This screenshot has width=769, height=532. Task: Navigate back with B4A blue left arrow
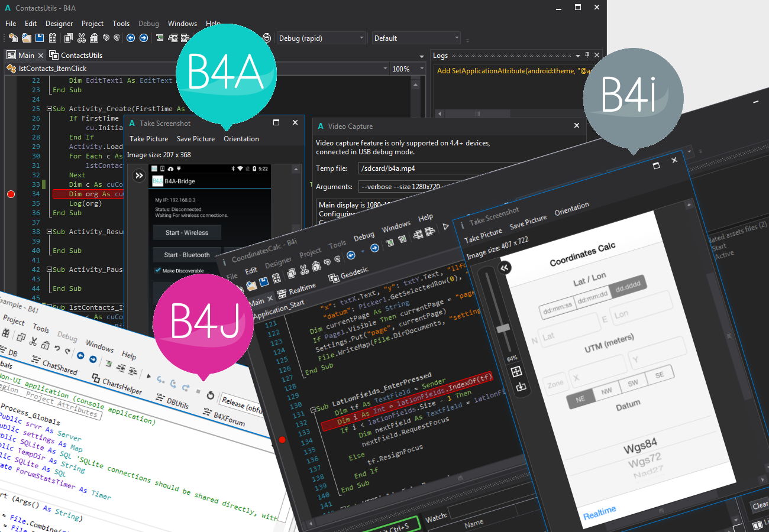131,38
